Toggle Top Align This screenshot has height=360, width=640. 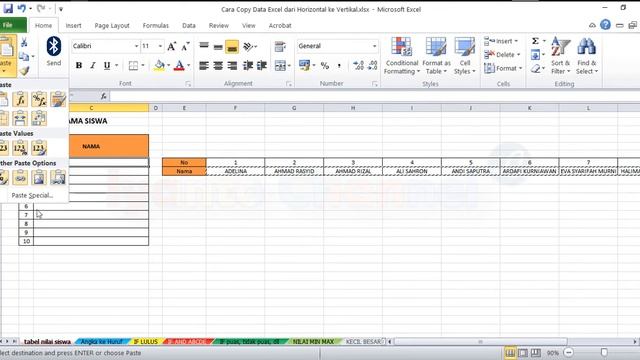pos(204,46)
